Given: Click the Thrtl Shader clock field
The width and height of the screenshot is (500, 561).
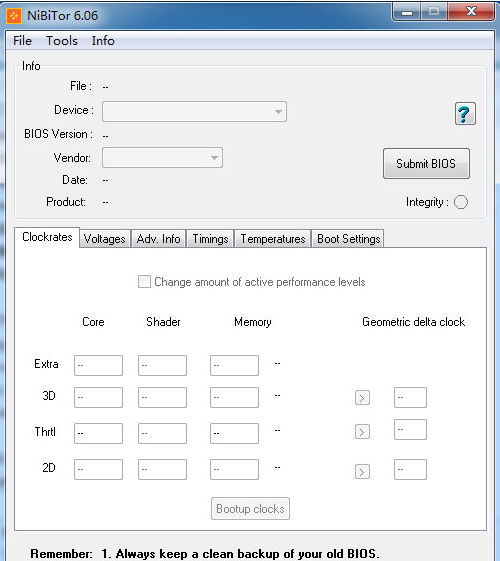Looking at the screenshot, I should pyautogui.click(x=162, y=433).
